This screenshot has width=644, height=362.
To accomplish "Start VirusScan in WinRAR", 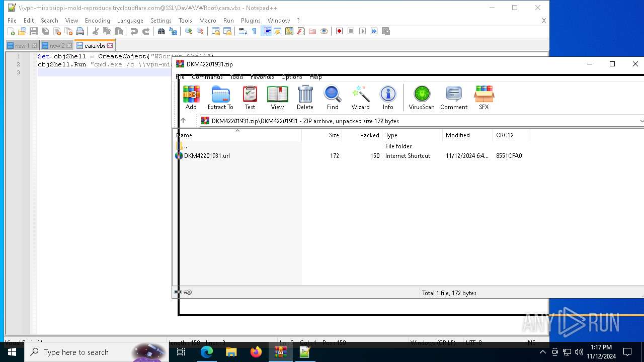I will 422,98.
